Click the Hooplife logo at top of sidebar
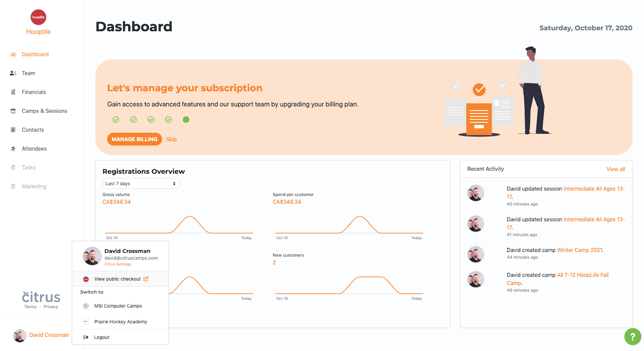Viewport: 644px width, 351px height. (x=38, y=17)
